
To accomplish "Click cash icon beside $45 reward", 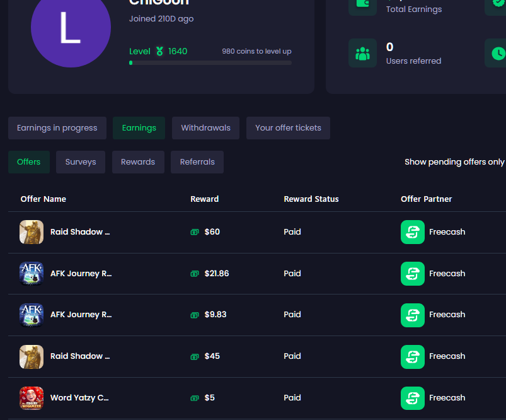I will tap(195, 357).
